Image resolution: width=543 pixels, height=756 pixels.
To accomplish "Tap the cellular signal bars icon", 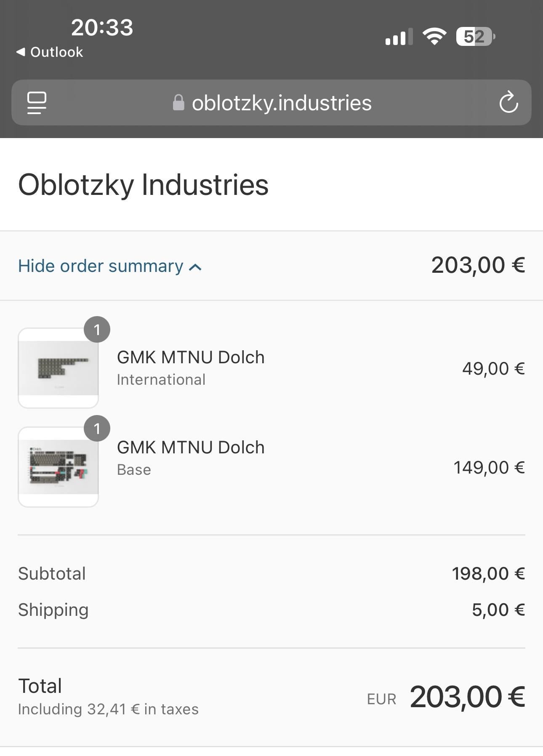I will 398,37.
